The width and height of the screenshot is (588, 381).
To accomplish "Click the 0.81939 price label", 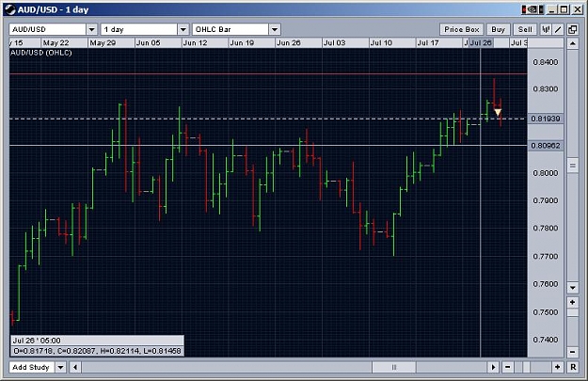I will pyautogui.click(x=546, y=119).
